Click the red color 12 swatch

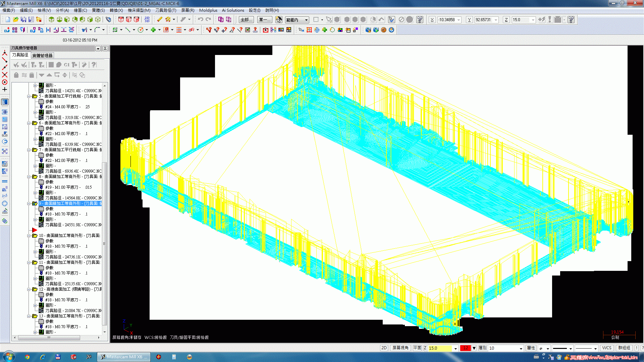[465, 348]
